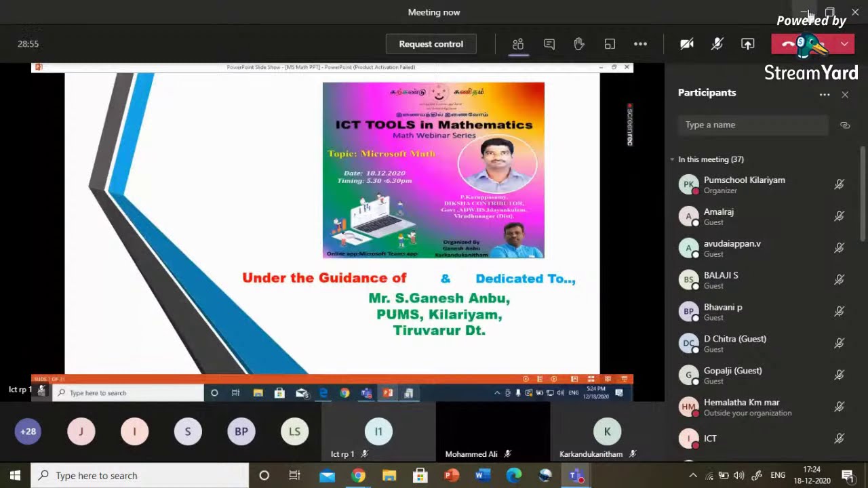Select the LS participant avatar
868x488 pixels.
(294, 431)
